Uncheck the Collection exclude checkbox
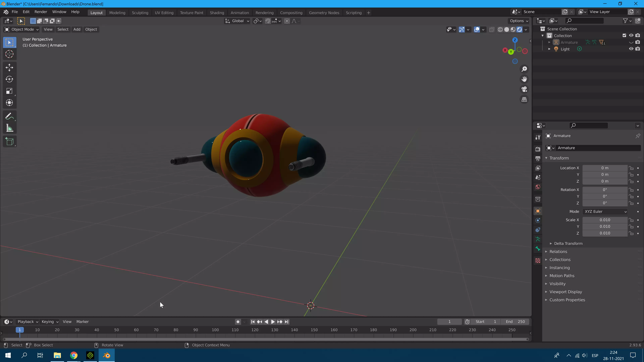Screen dimensions: 644x362 pyautogui.click(x=624, y=36)
